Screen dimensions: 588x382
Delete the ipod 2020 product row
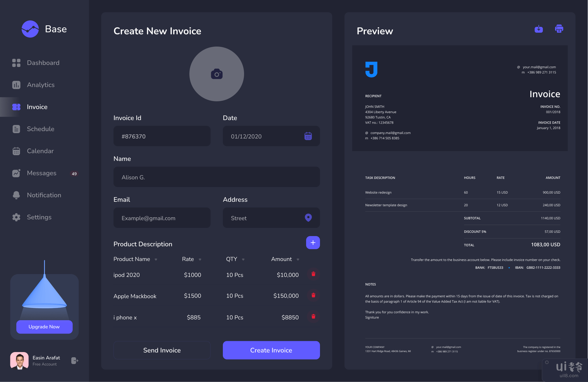click(313, 274)
